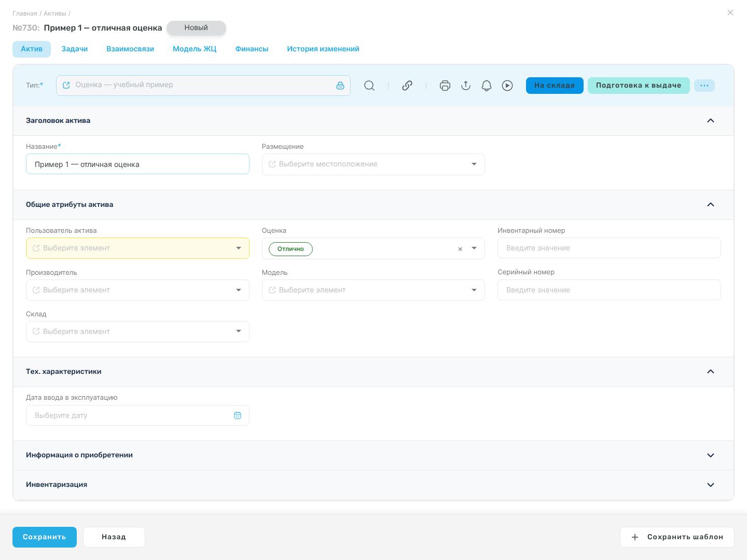This screenshot has width=747, height=560.
Task: Click the lock icon in Тип field
Action: [x=340, y=86]
